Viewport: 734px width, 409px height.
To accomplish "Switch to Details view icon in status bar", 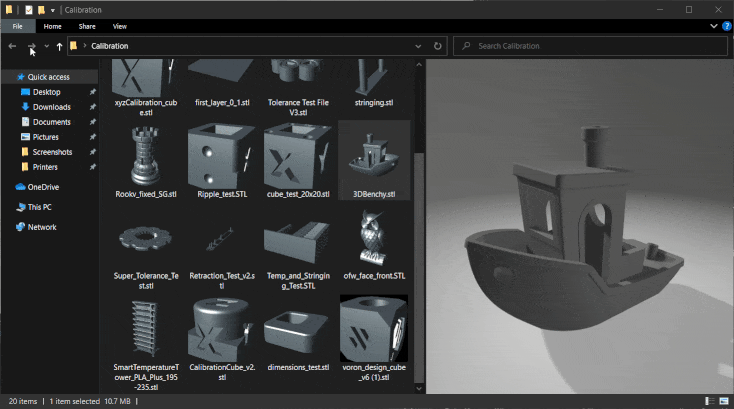I will coord(710,401).
